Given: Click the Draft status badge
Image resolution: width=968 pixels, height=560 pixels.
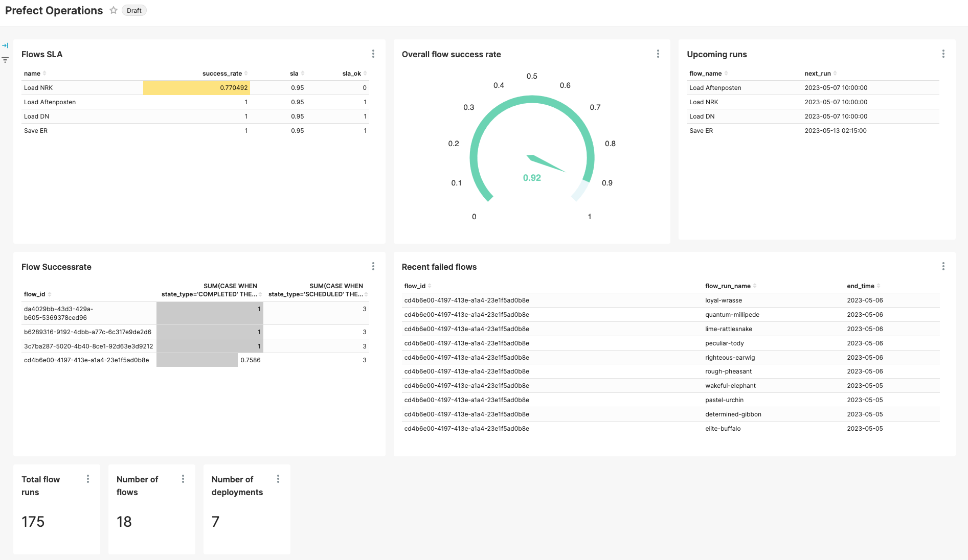Looking at the screenshot, I should [134, 11].
